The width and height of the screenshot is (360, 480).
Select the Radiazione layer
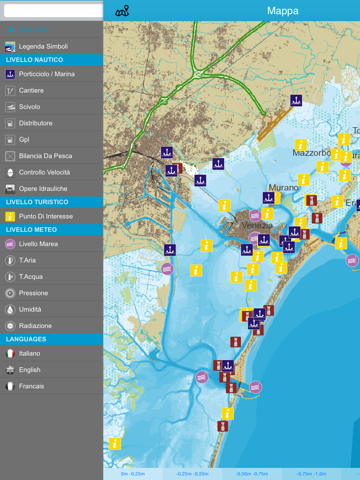click(51, 326)
